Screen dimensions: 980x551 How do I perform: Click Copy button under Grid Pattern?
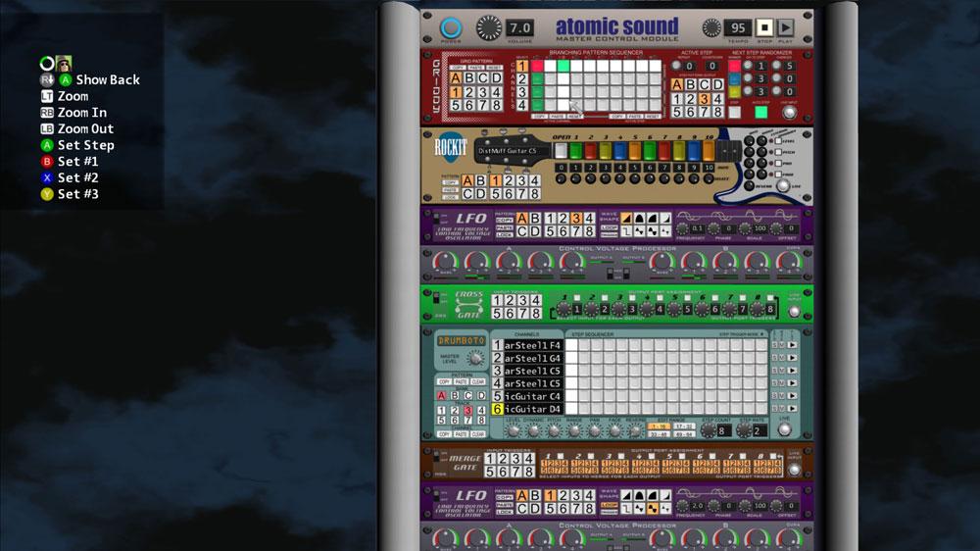(x=458, y=68)
